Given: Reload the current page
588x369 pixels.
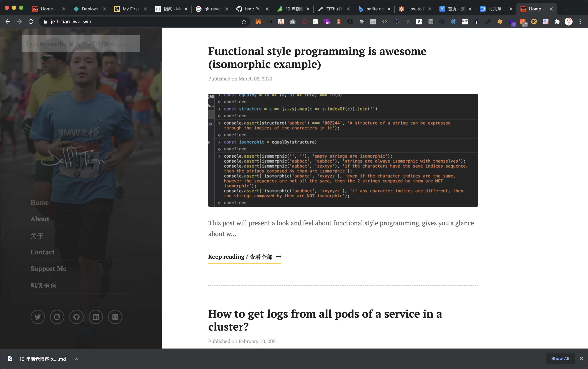Looking at the screenshot, I should point(31,22).
